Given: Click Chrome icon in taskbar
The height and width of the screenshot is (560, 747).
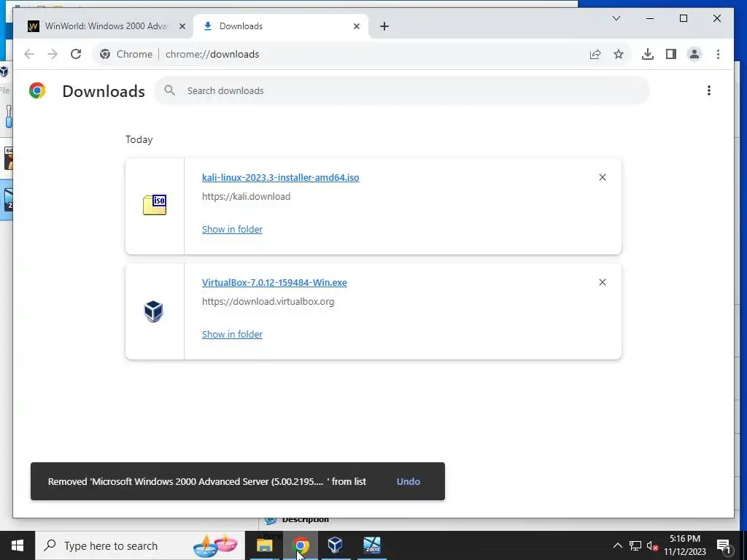Looking at the screenshot, I should pos(300,545).
